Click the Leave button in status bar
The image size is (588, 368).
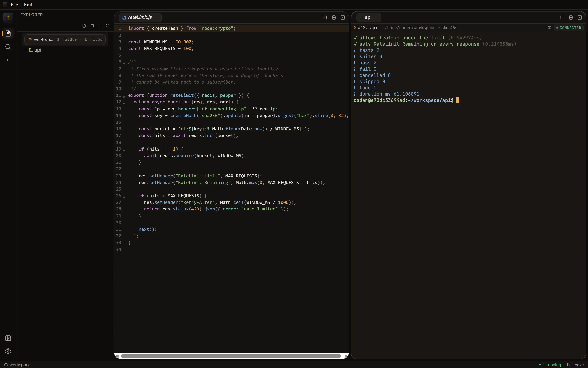coord(575,365)
